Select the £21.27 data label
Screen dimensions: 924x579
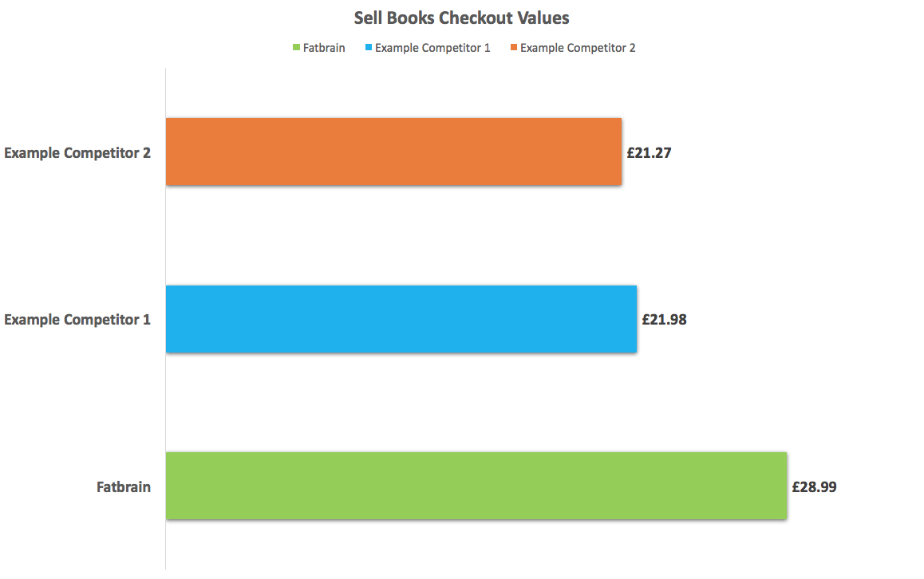pyautogui.click(x=649, y=152)
